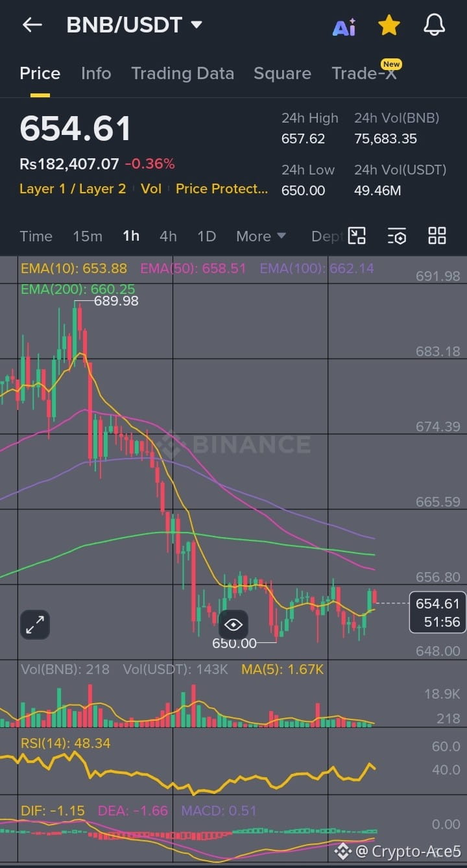Tap the RSI(14): 48.34 label
This screenshot has width=467, height=868.
click(x=66, y=743)
